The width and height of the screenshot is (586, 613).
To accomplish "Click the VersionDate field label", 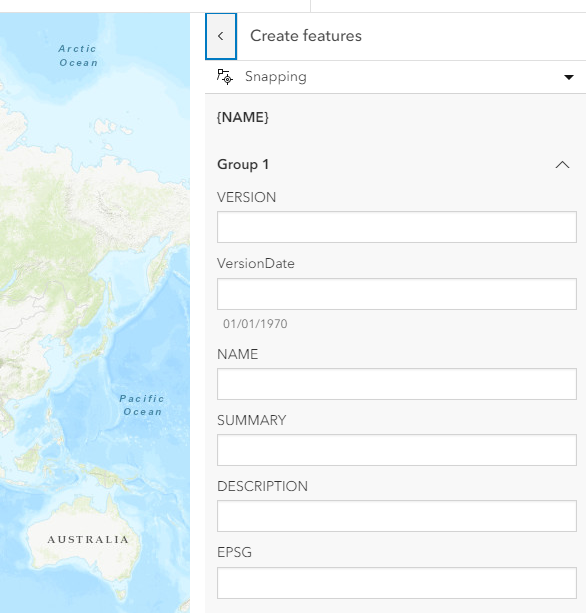I will pyautogui.click(x=256, y=263).
